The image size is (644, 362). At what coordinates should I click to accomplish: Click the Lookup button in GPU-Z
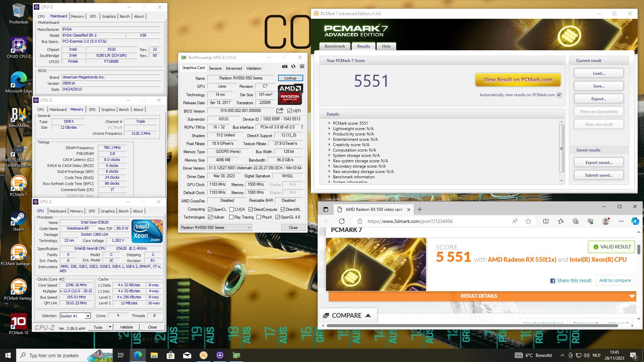290,78
